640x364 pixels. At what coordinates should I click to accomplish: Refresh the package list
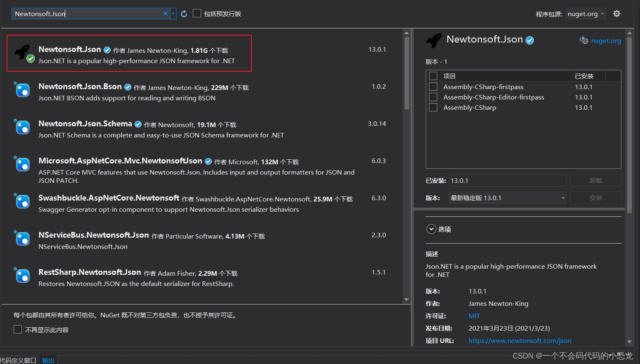click(x=184, y=14)
